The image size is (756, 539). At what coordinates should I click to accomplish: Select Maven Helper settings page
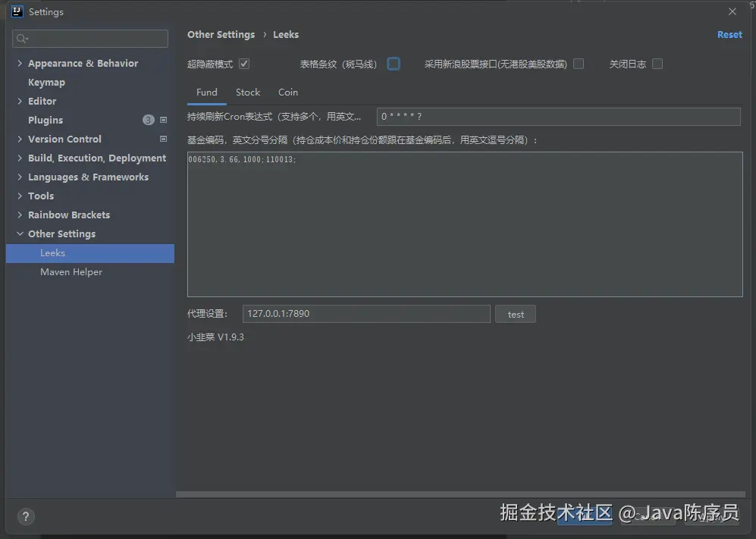[x=71, y=272]
